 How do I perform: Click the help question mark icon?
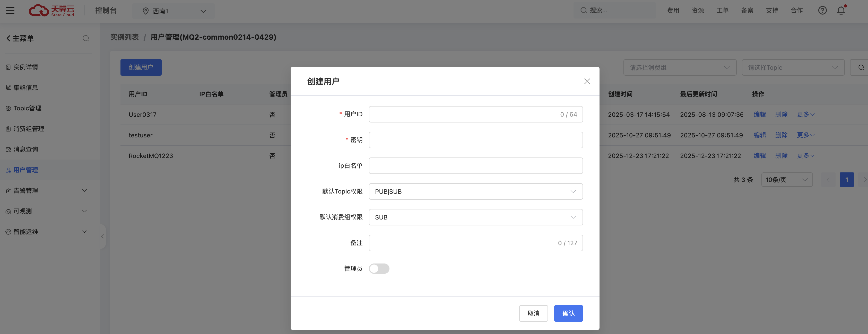[822, 11]
